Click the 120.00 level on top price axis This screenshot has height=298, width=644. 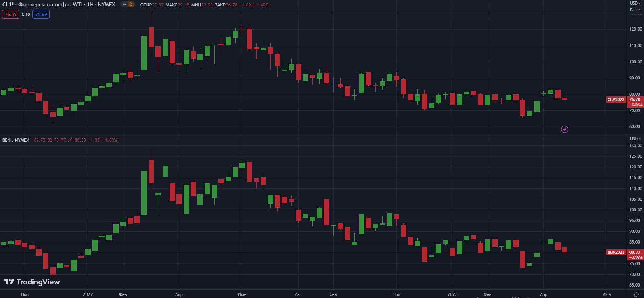click(635, 29)
